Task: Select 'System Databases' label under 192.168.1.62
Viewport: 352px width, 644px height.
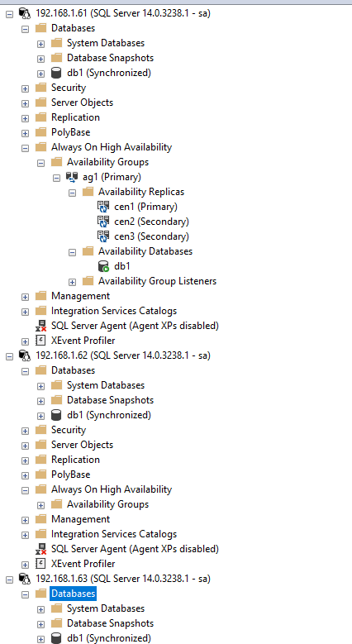Action: [x=106, y=385]
